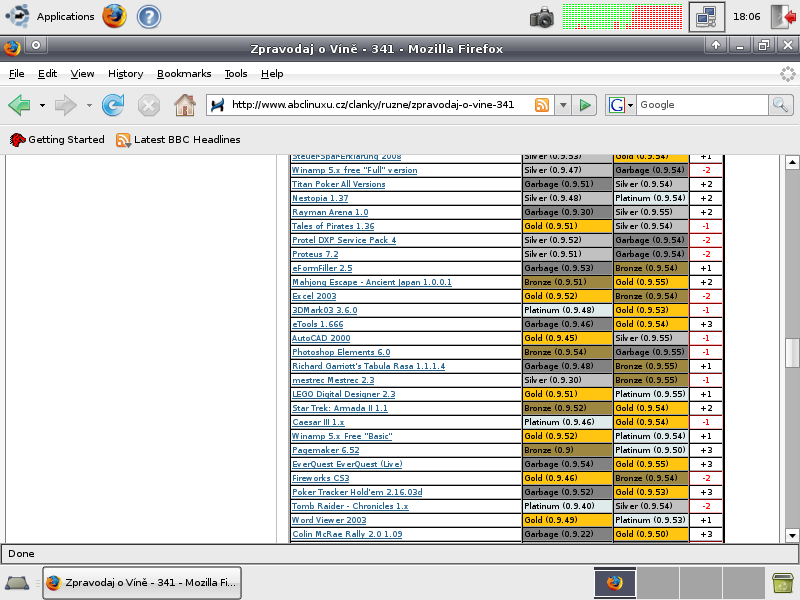Click the Garbage (0.9.22) cell for Colin McRae

567,534
